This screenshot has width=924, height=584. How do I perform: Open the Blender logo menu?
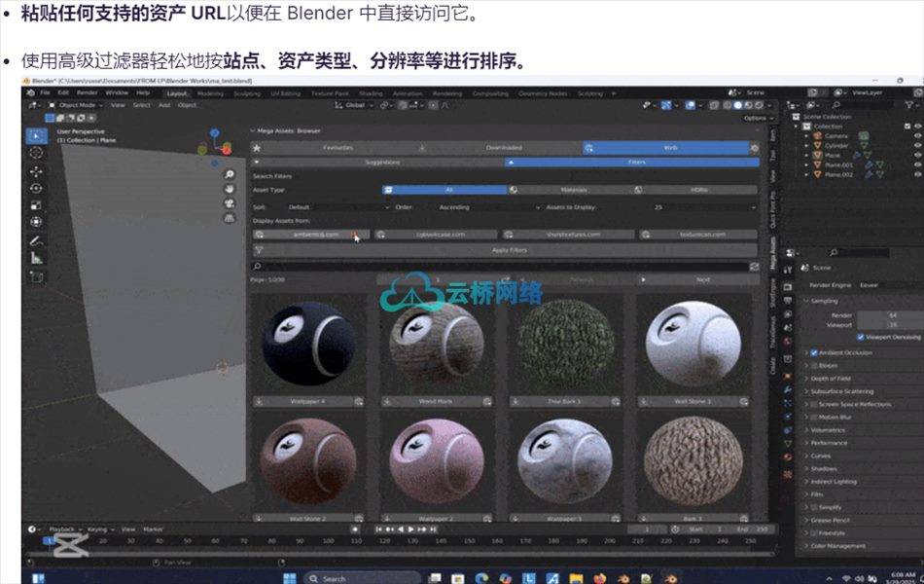click(x=31, y=92)
